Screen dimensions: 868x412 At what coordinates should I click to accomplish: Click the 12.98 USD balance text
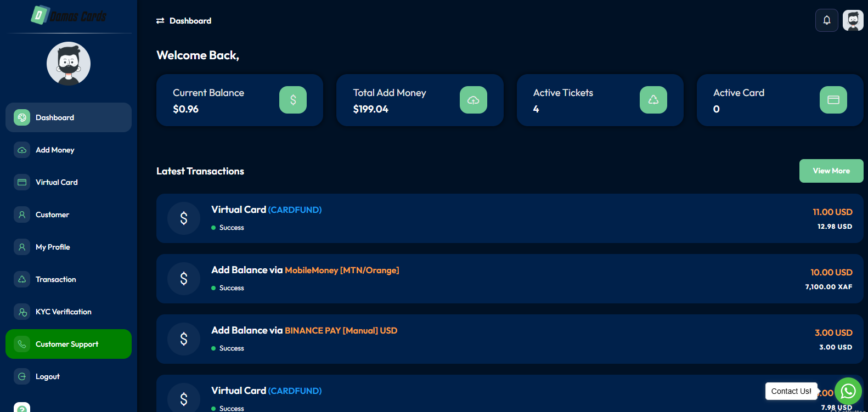point(835,226)
